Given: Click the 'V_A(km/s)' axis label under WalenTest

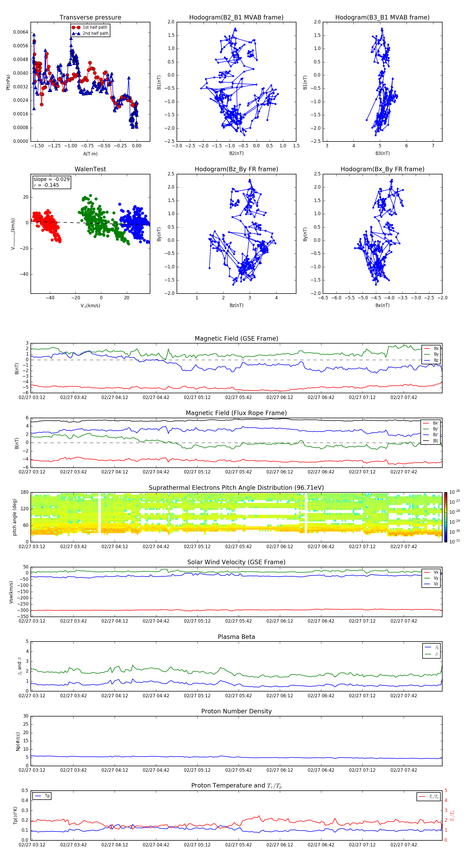Looking at the screenshot, I should 90,306.
